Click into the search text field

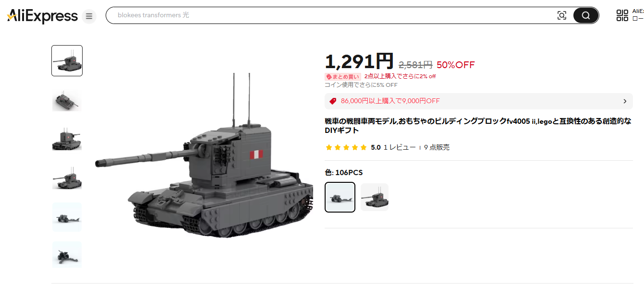pyautogui.click(x=331, y=15)
